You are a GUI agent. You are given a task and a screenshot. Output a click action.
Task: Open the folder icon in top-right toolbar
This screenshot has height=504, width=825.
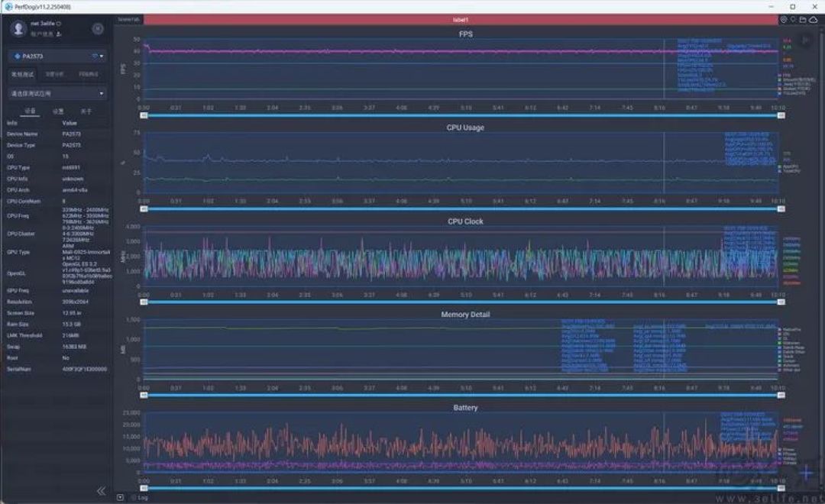pos(803,20)
